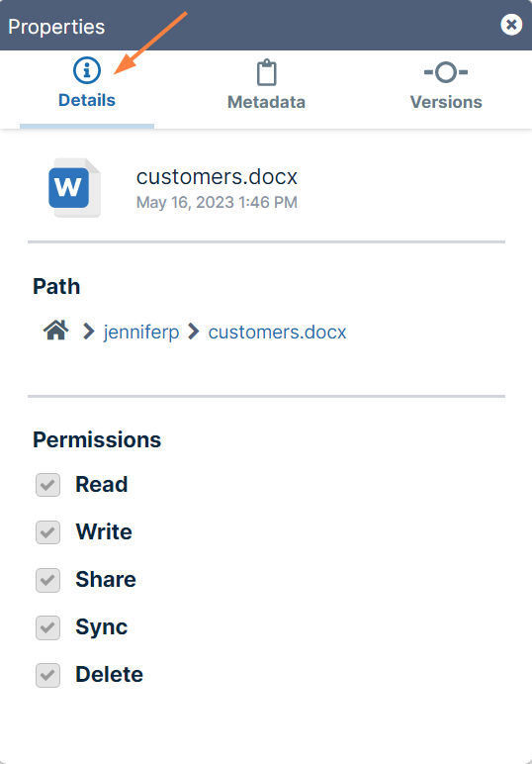The width and height of the screenshot is (532, 764).
Task: Select the Details tab label
Action: pos(87,100)
